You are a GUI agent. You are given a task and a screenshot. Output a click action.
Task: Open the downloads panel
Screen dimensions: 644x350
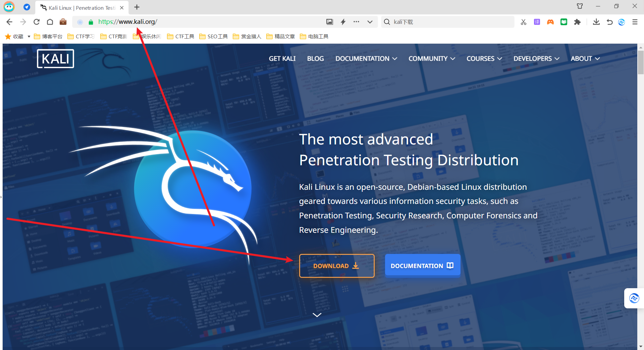click(596, 22)
